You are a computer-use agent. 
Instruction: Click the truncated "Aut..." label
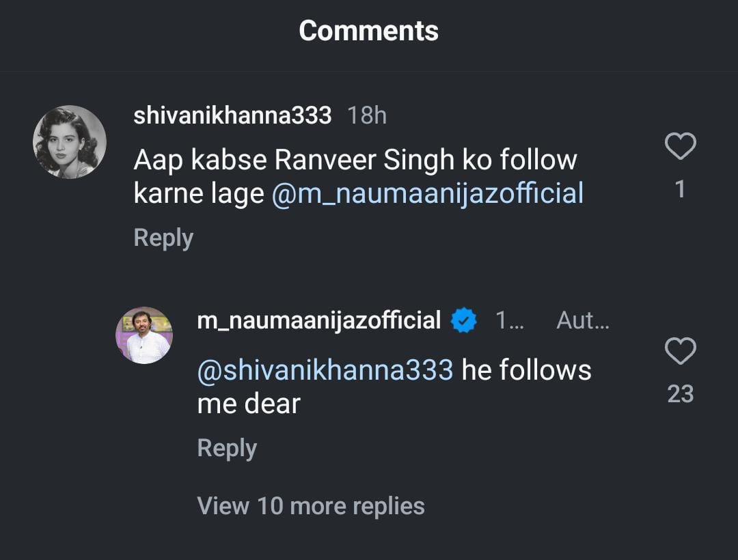(x=582, y=320)
